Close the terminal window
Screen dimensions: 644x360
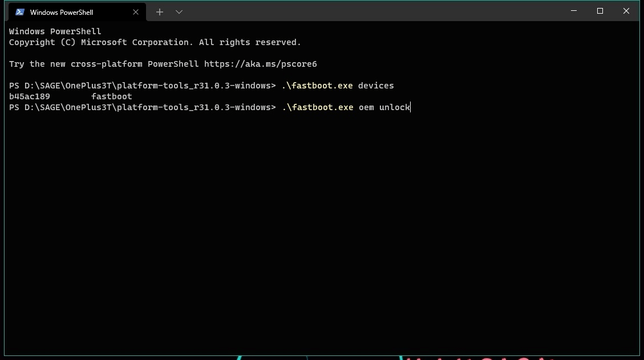tap(626, 11)
